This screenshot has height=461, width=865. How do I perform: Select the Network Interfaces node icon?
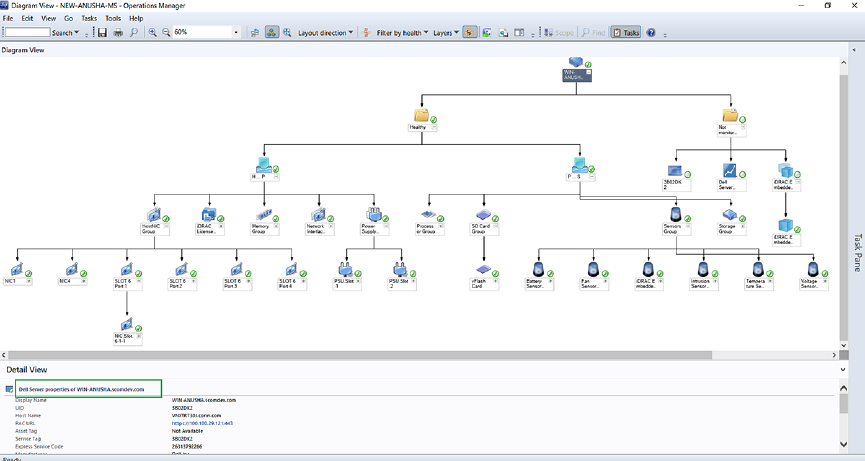pyautogui.click(x=318, y=215)
